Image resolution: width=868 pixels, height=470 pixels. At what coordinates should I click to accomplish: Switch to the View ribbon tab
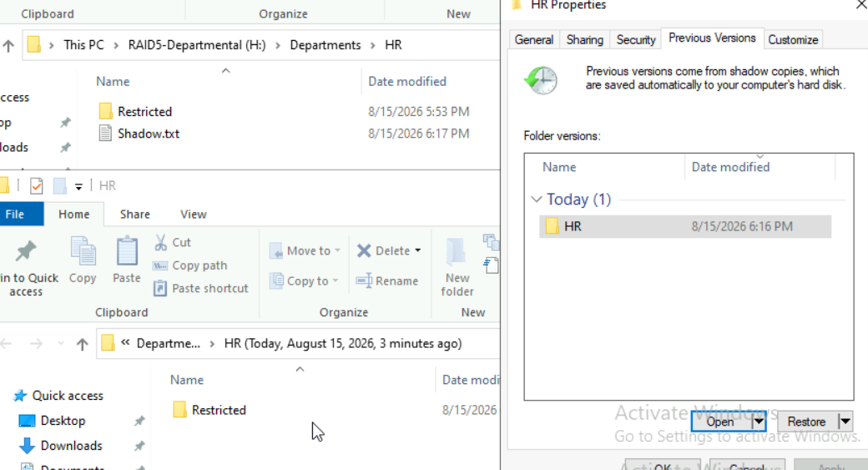[193, 215]
